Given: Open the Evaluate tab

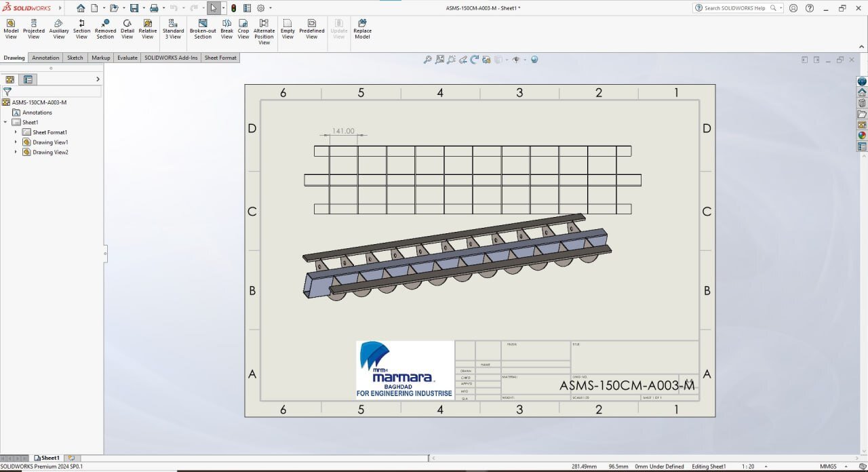Looking at the screenshot, I should (127, 58).
